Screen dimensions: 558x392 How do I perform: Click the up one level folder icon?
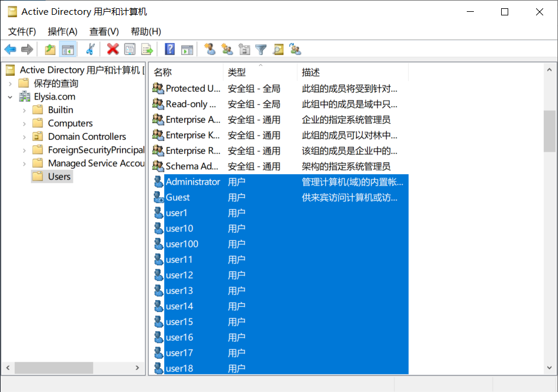pyautogui.click(x=50, y=49)
